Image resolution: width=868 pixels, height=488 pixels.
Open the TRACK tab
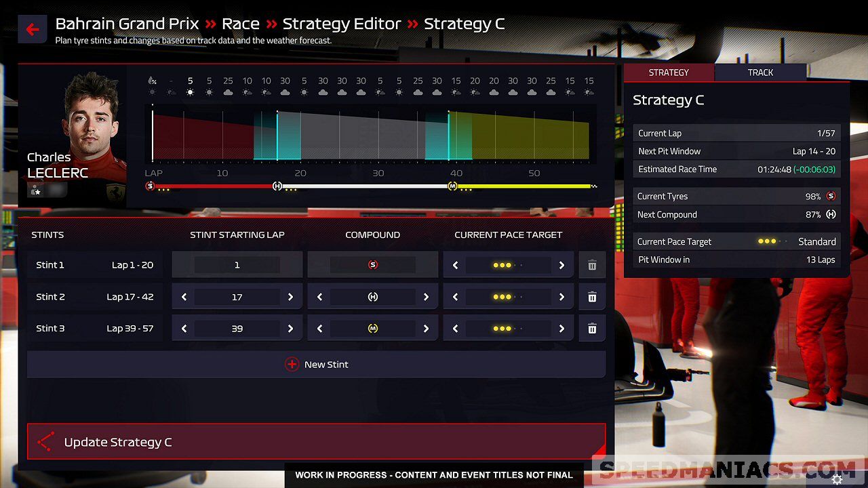coord(760,73)
